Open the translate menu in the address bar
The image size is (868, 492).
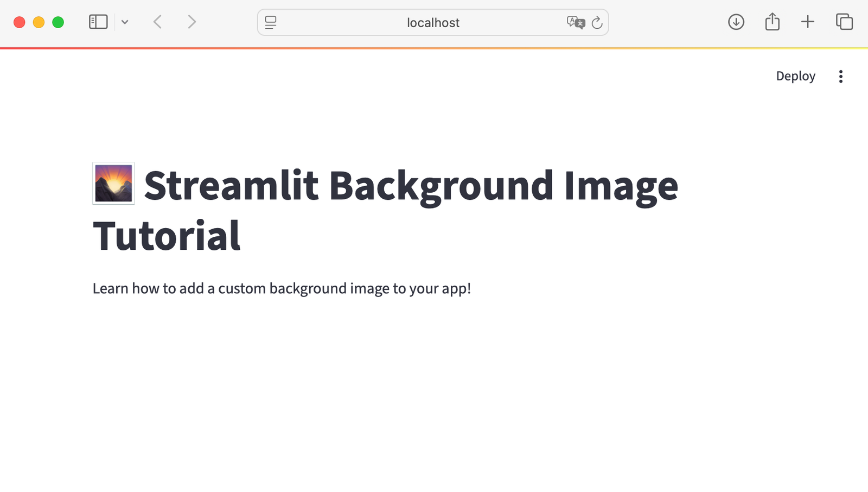[576, 23]
